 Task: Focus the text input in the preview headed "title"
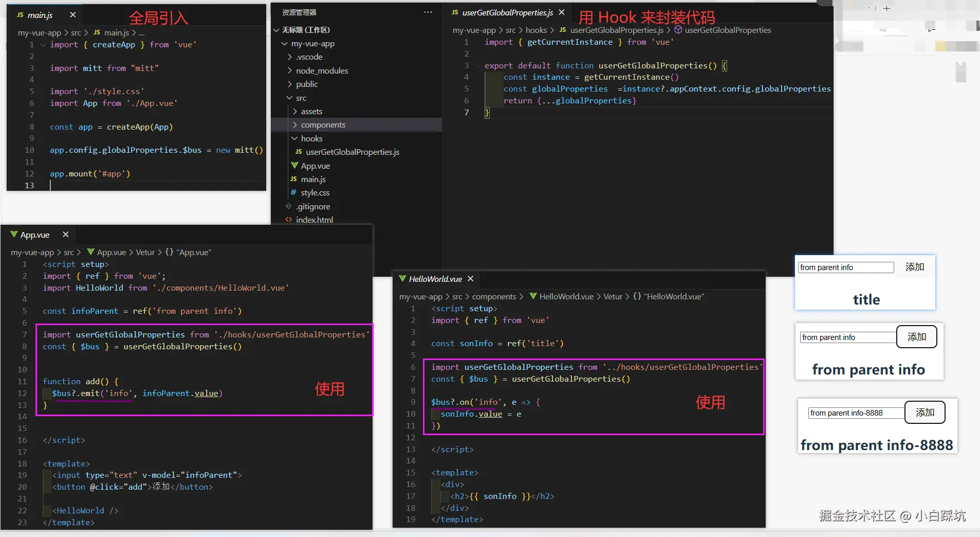tap(846, 267)
